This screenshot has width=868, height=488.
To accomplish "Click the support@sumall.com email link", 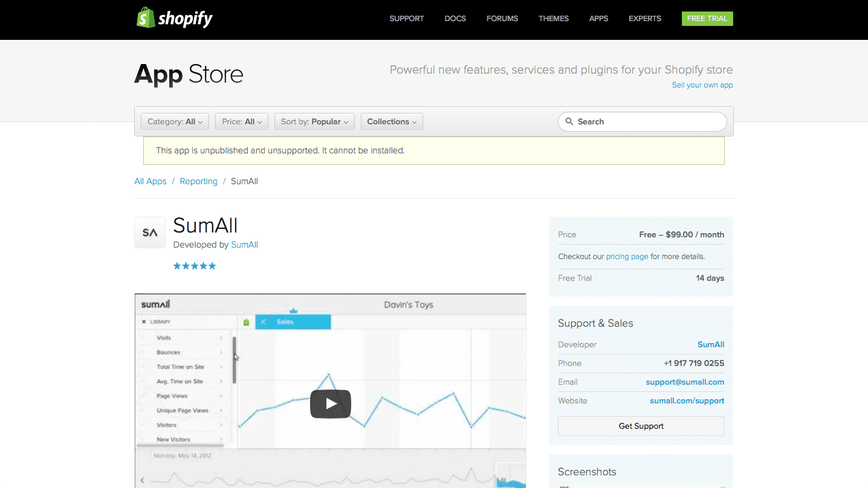I will click(684, 382).
